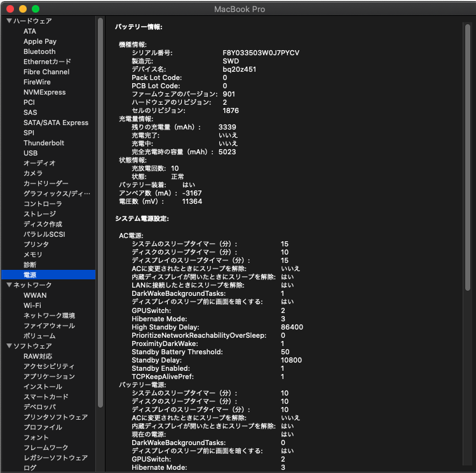
Task: Select パラレルSCSI in the sidebar
Action: coord(44,234)
